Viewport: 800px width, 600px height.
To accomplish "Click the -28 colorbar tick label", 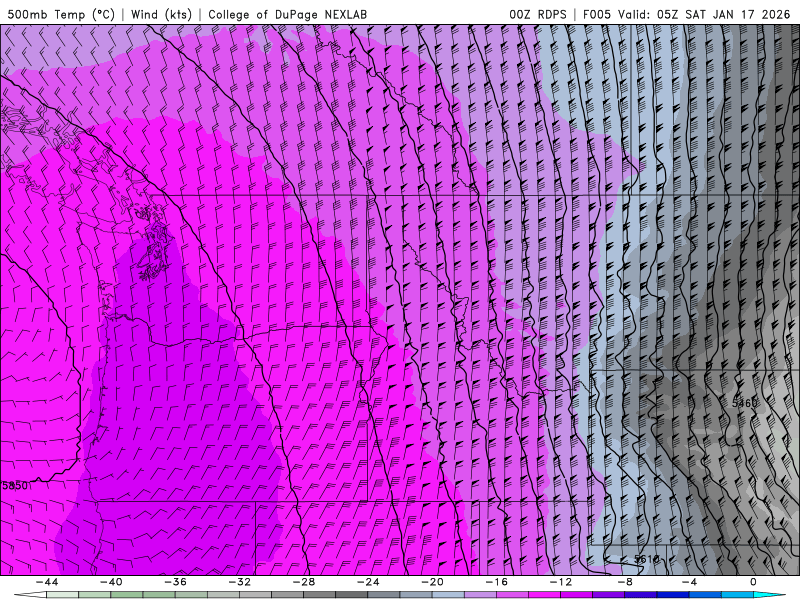I will [304, 582].
